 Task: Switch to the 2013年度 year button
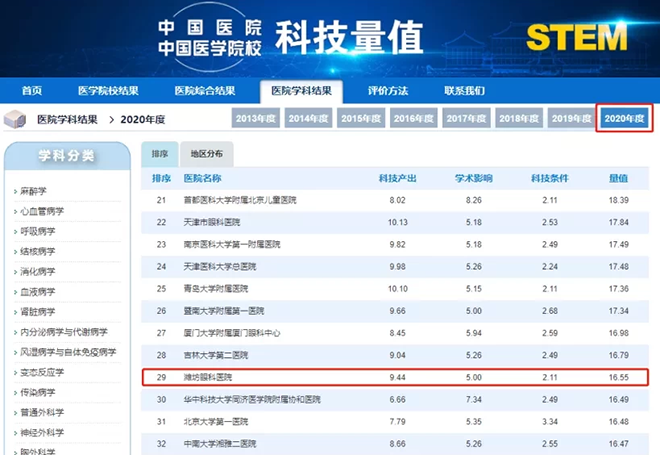[256, 119]
